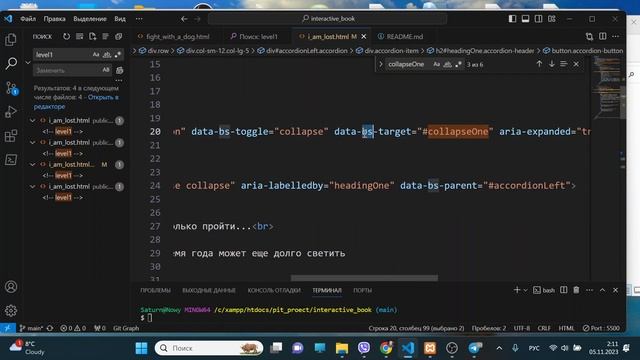Click the UTF-8 encoding status item
Viewport: 640px width, 360px height.
[522, 328]
